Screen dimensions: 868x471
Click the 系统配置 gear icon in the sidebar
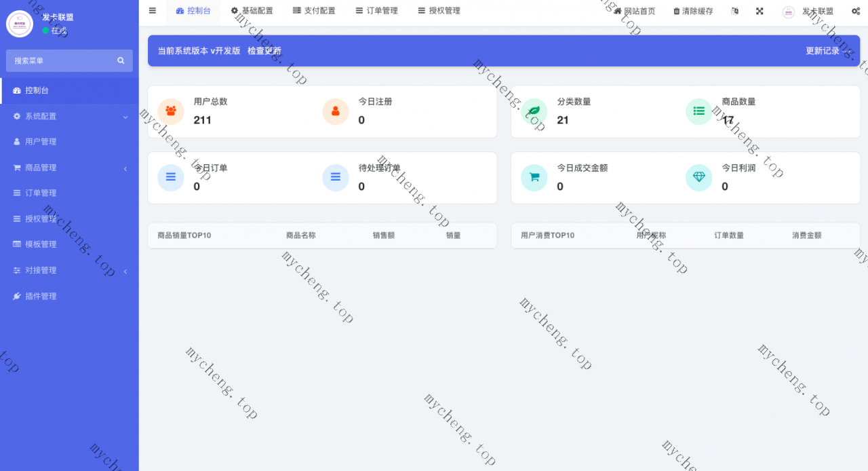pyautogui.click(x=17, y=116)
